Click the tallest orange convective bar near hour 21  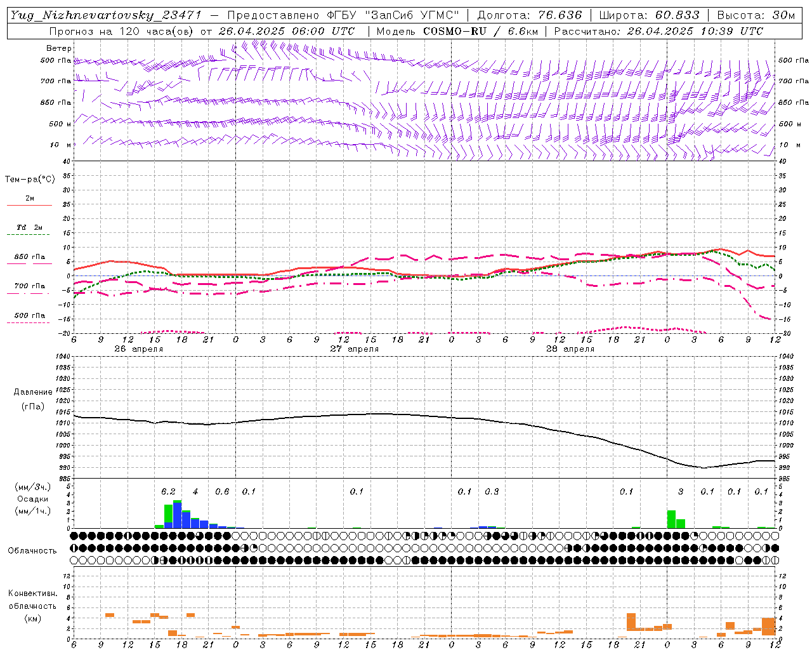(631, 622)
